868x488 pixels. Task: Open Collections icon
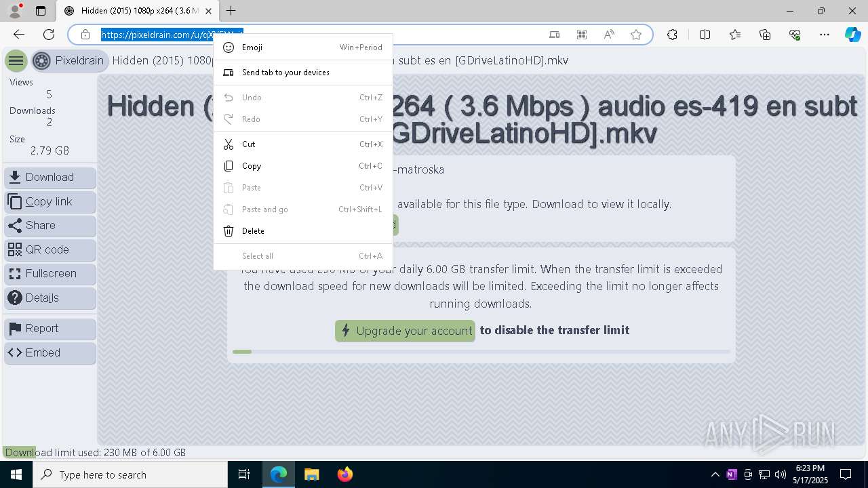tap(765, 35)
